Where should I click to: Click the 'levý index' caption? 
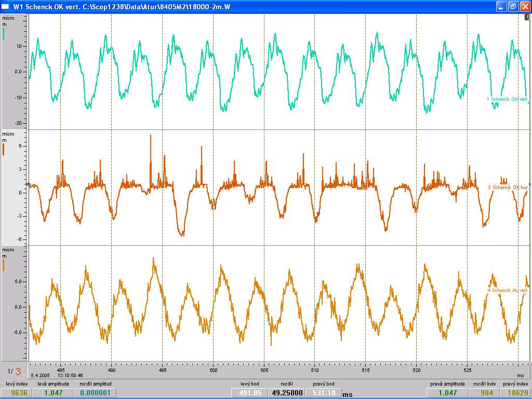click(17, 384)
